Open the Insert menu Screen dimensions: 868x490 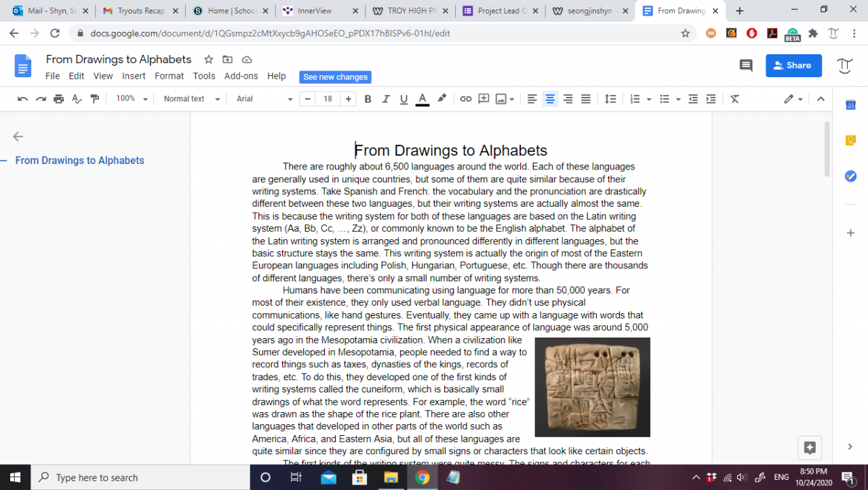(134, 77)
